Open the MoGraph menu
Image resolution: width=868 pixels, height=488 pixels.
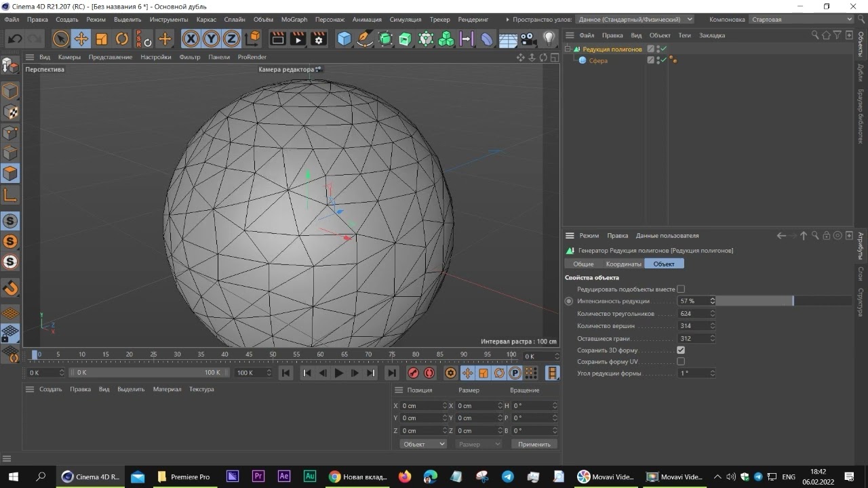pos(294,20)
